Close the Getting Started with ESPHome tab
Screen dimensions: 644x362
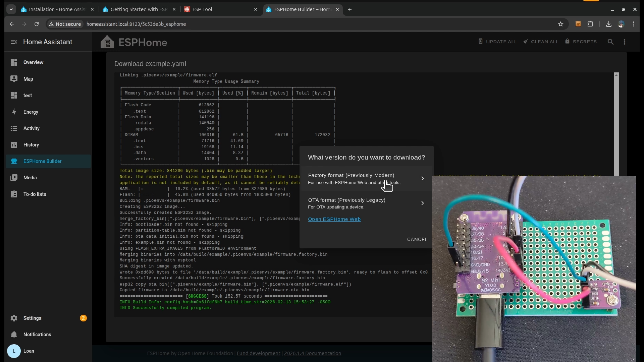click(174, 9)
